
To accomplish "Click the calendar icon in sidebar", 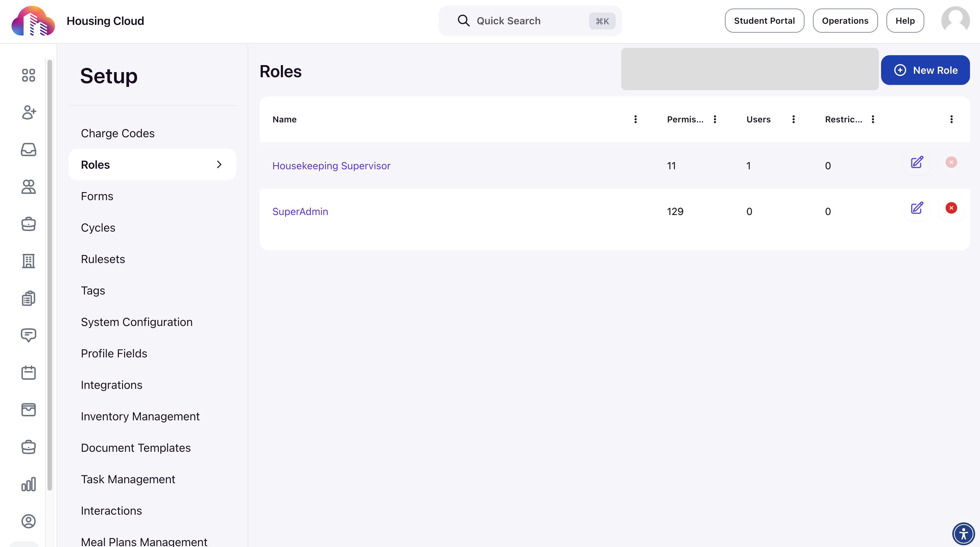I will point(29,372).
